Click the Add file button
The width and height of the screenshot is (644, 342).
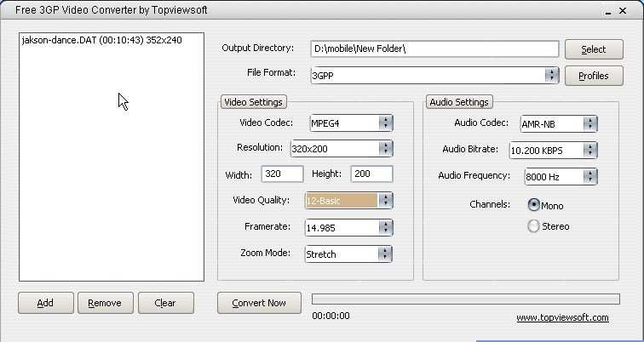[x=46, y=303]
